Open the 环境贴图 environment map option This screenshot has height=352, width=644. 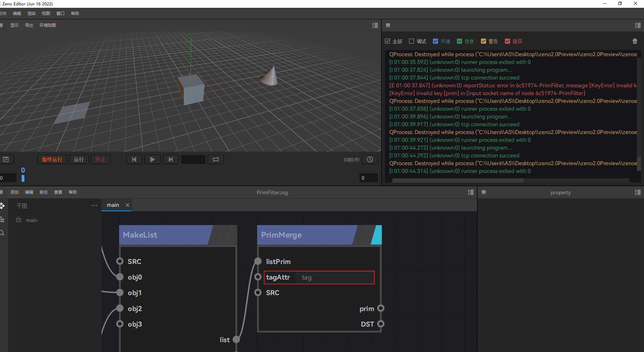click(48, 25)
